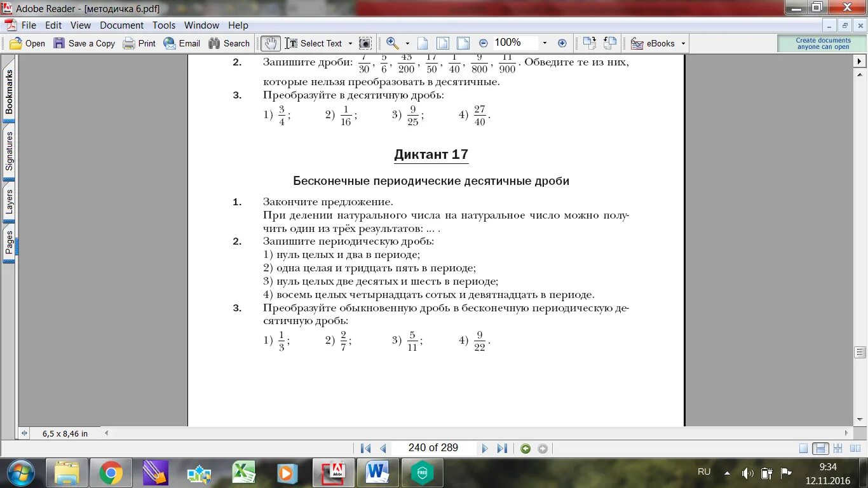868x488 pixels.
Task: Click the Fit Page icon
Action: [x=443, y=43]
